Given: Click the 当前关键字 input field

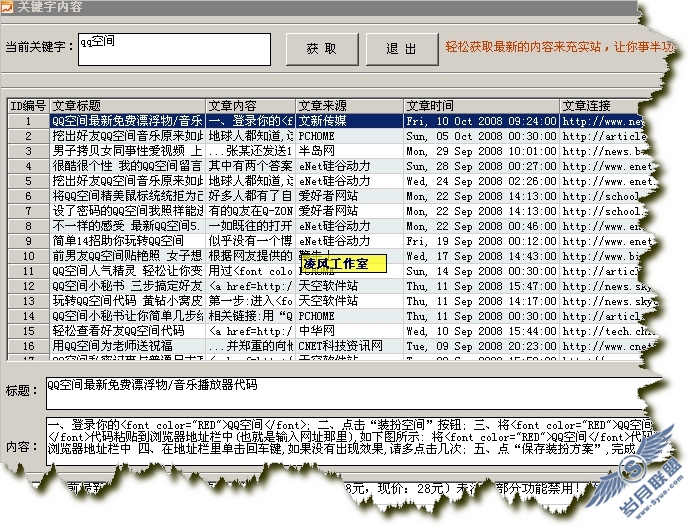Looking at the screenshot, I should [174, 49].
